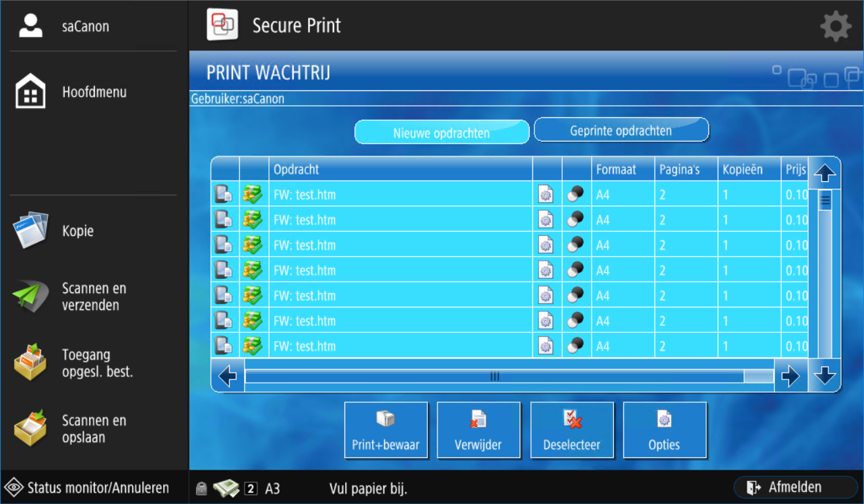864x504 pixels.
Task: Click the paper tray 2 indicator
Action: coord(251,489)
